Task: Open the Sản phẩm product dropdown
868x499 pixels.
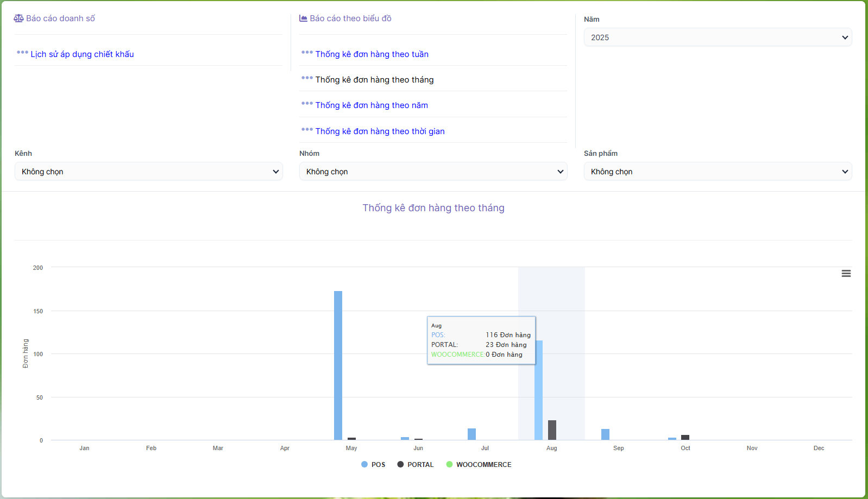Action: tap(718, 172)
